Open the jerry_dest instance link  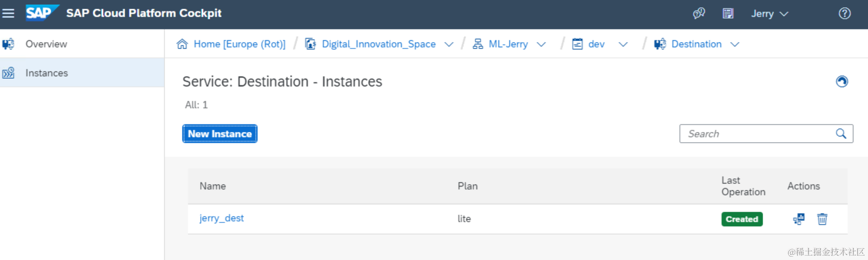(x=221, y=218)
